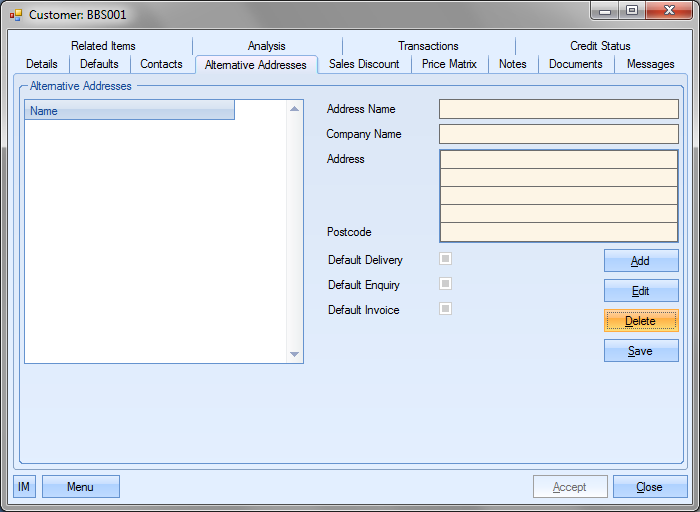The width and height of the screenshot is (700, 512).
Task: Click the IM button
Action: click(24, 487)
